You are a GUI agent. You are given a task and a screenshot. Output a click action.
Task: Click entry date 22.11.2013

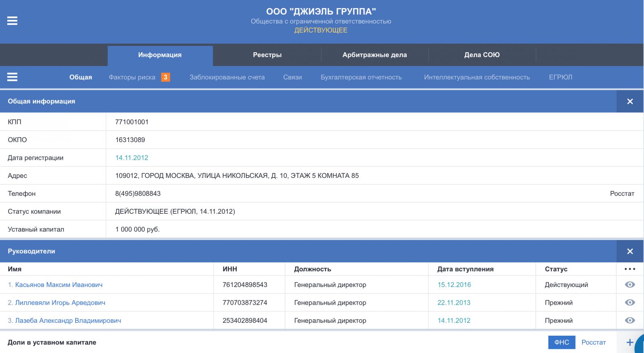pos(454,303)
